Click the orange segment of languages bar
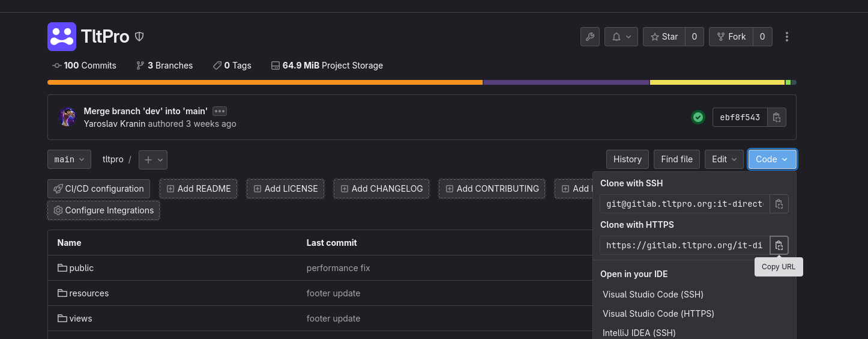This screenshot has height=339, width=868. click(x=264, y=82)
